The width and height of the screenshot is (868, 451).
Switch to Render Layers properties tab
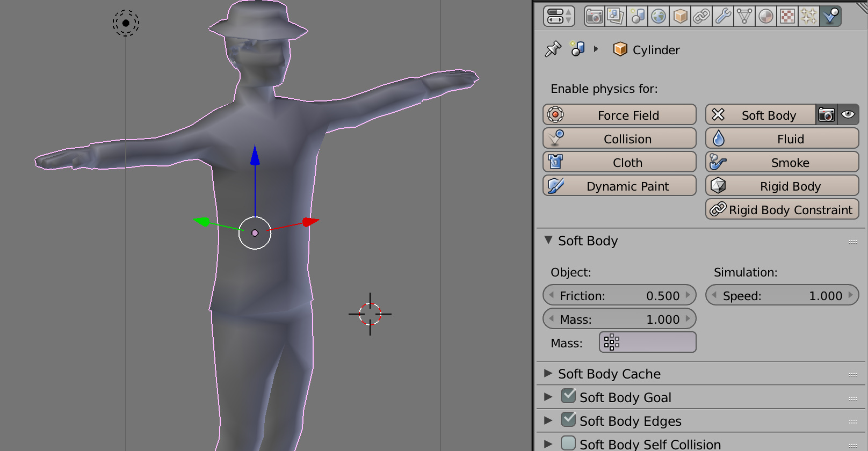click(616, 16)
